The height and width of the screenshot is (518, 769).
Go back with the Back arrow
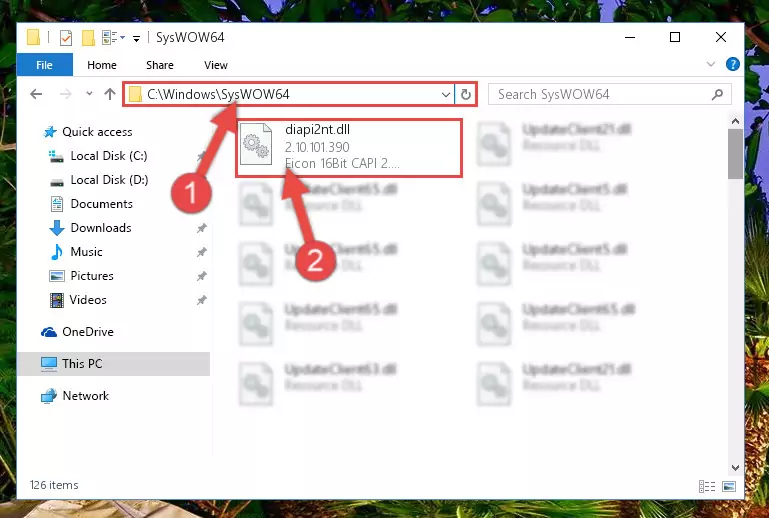[36, 94]
